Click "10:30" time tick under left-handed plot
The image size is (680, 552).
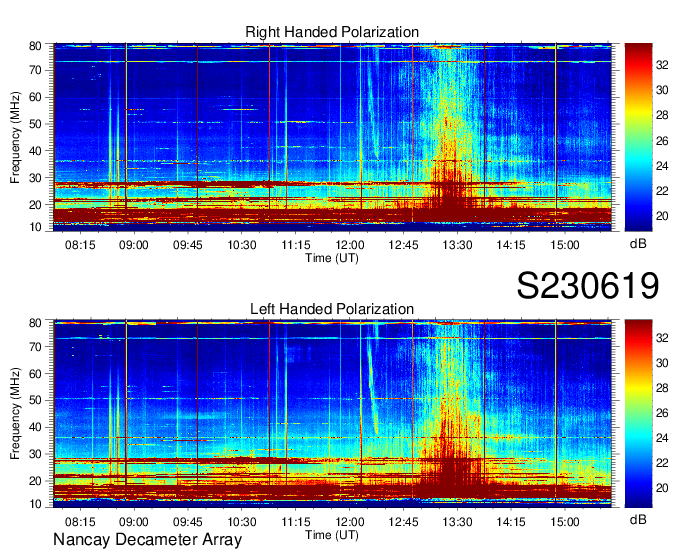click(x=242, y=522)
